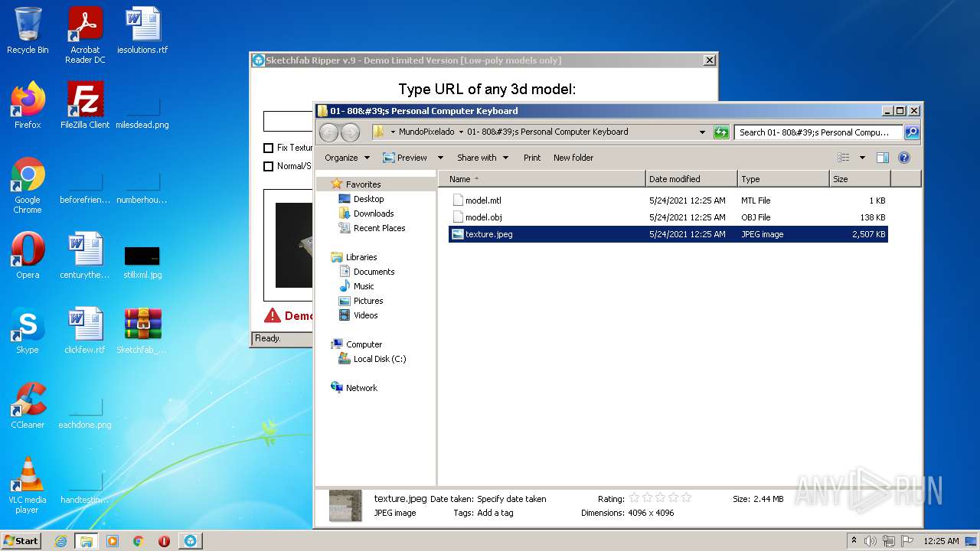Open Explorer Help question mark icon
Screen dimensions: 980x551
pos(903,158)
